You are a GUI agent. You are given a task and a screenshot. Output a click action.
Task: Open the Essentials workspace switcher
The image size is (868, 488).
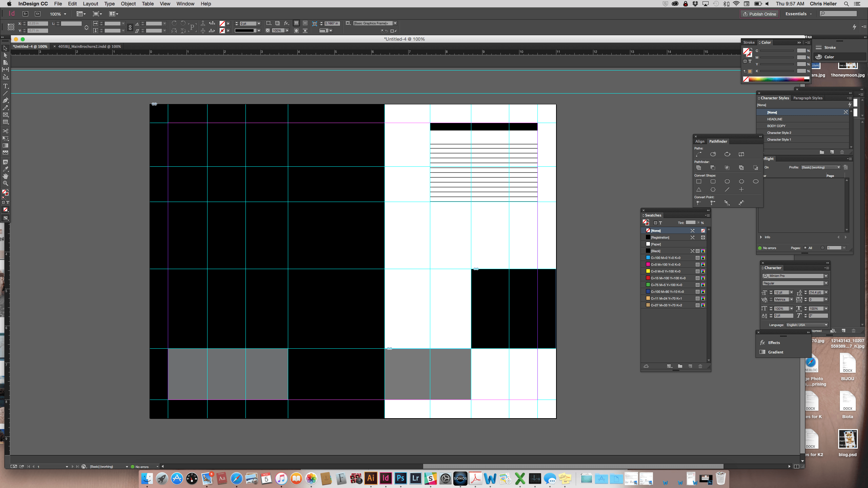click(x=798, y=14)
